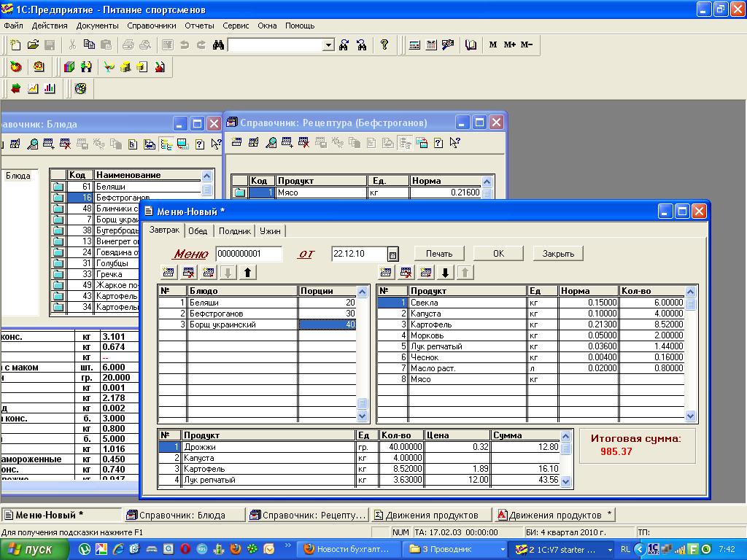Click the bar chart icon in third toolbar row
747x560 pixels.
coord(50,88)
